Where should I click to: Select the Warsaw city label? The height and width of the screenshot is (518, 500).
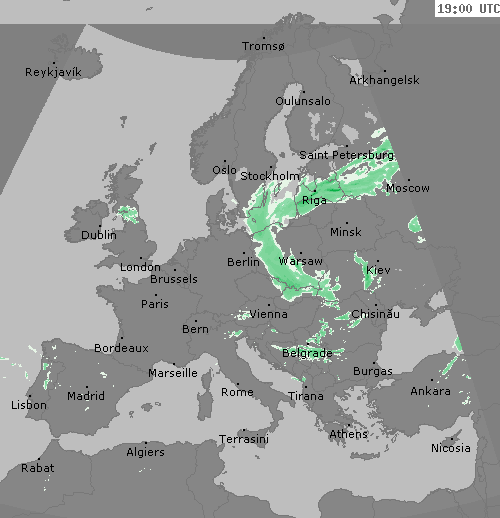click(x=301, y=261)
